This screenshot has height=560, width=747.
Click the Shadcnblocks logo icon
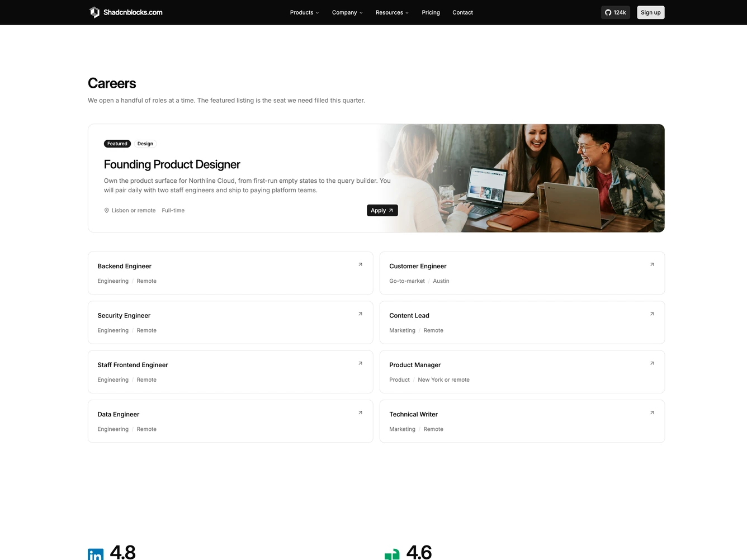94,12
